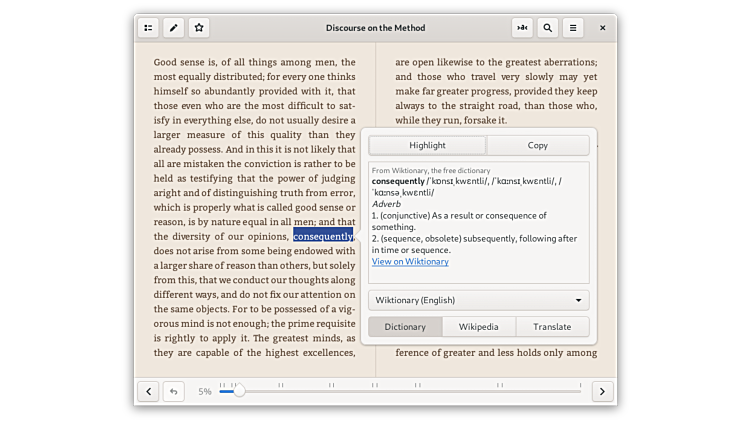This screenshot has width=752, height=423.
Task: Click the go back location arrow
Action: click(x=173, y=391)
